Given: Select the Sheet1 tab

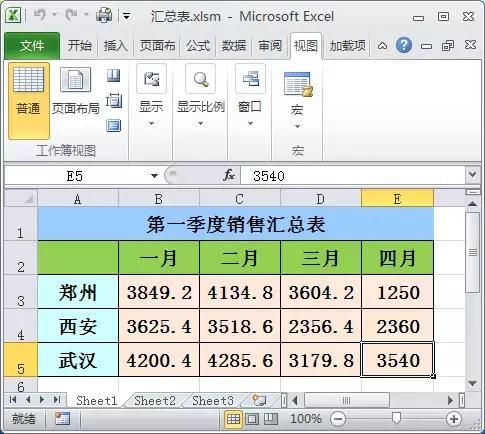Looking at the screenshot, I should pyautogui.click(x=96, y=400).
